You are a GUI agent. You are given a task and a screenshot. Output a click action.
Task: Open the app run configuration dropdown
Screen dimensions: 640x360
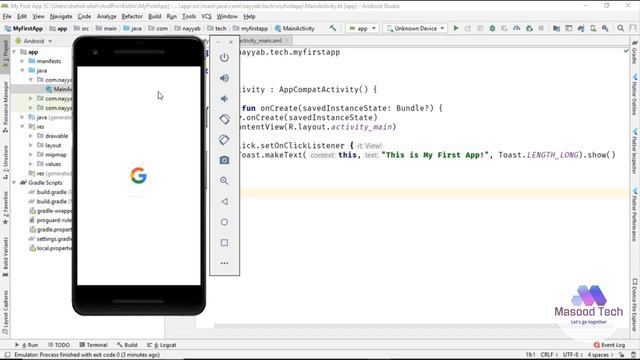[x=362, y=28]
